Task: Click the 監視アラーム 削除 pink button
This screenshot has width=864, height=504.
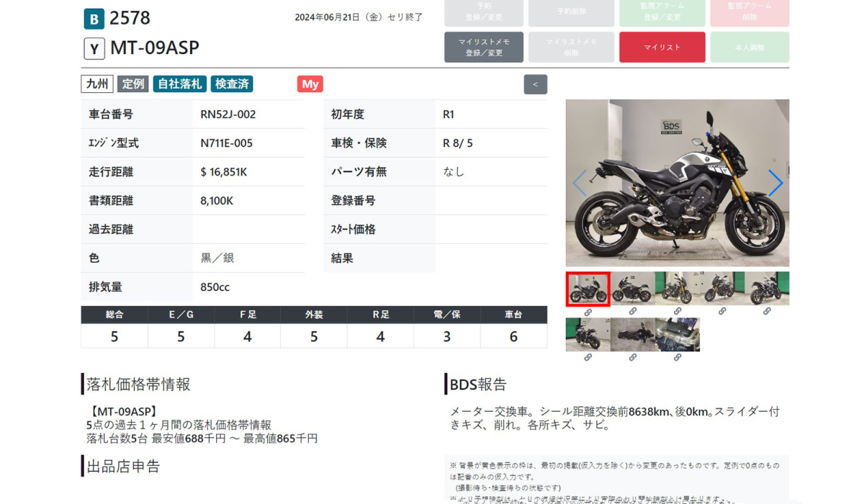Action: (x=750, y=12)
